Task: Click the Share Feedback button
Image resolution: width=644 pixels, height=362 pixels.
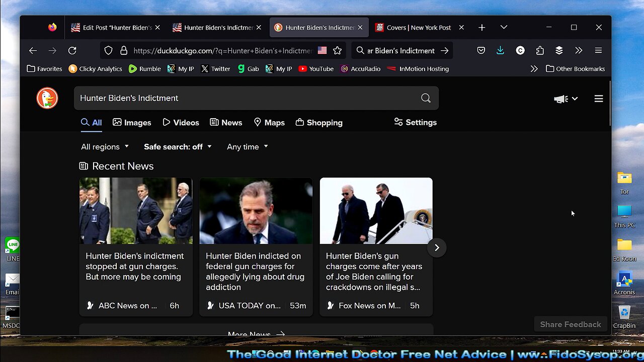Action: click(x=571, y=324)
